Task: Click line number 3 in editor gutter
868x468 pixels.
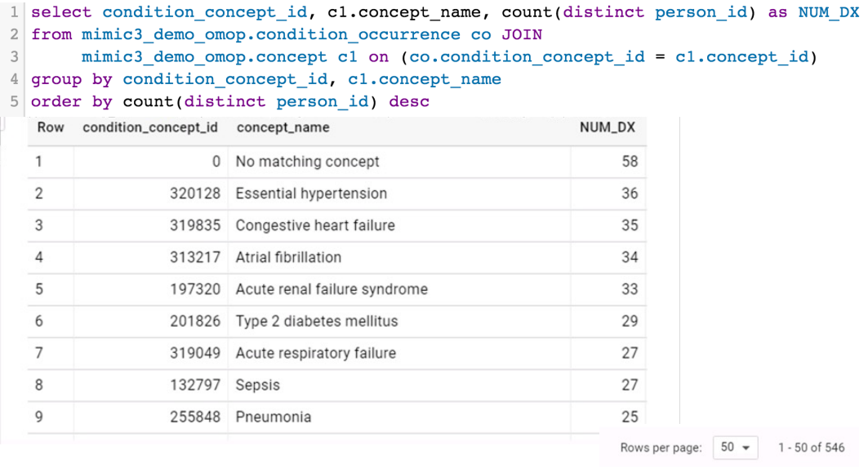Action: [x=14, y=57]
